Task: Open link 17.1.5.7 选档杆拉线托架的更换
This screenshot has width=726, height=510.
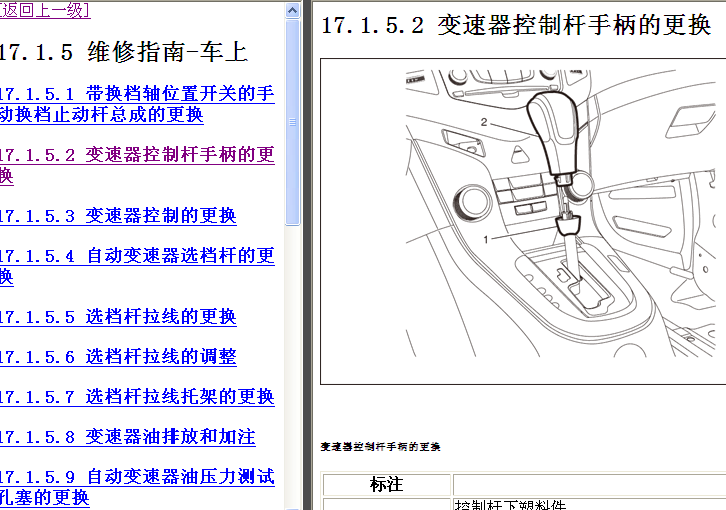Action: coord(137,397)
